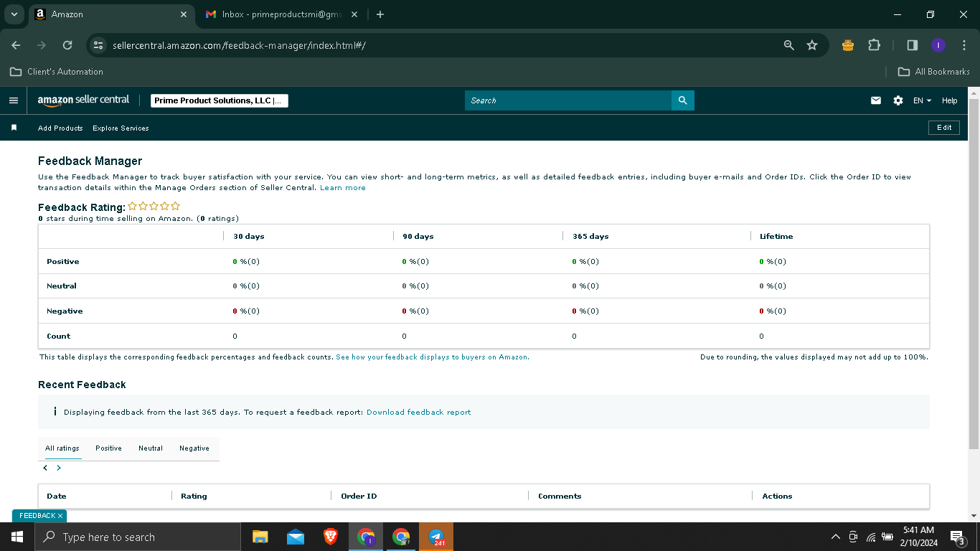Open See how your feedback displays link

[433, 357]
